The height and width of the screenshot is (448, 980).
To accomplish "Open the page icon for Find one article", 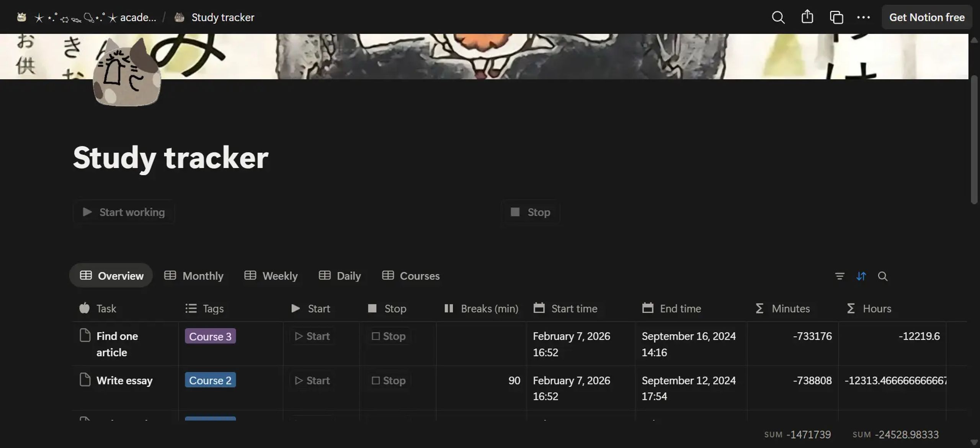I will pyautogui.click(x=85, y=335).
